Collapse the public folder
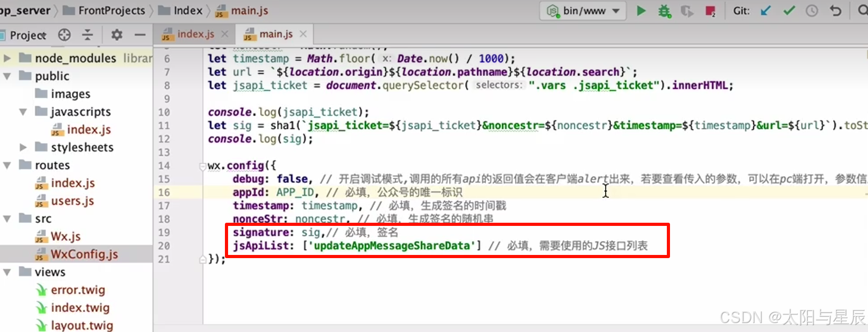This screenshot has width=868, height=332. (7, 76)
